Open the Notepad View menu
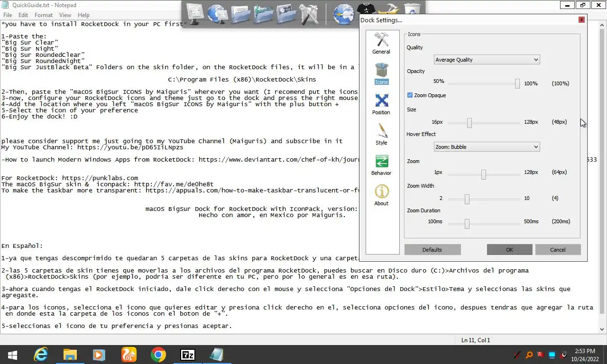Screen dimensions: 607x364 (x=65, y=15)
